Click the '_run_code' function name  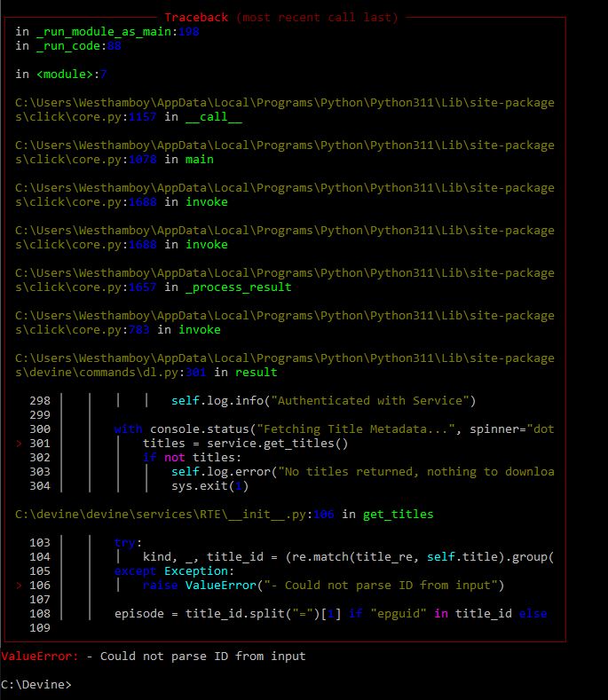68,46
